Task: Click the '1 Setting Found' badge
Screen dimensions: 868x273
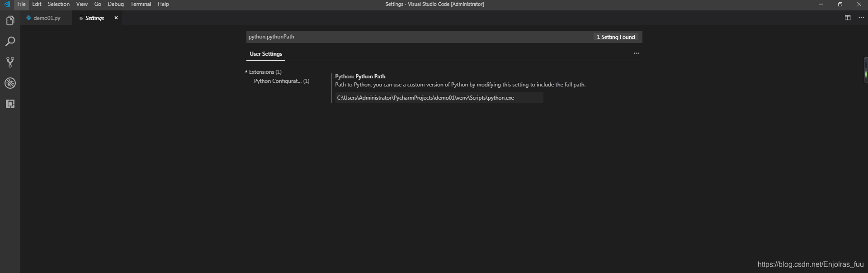Action: [616, 37]
